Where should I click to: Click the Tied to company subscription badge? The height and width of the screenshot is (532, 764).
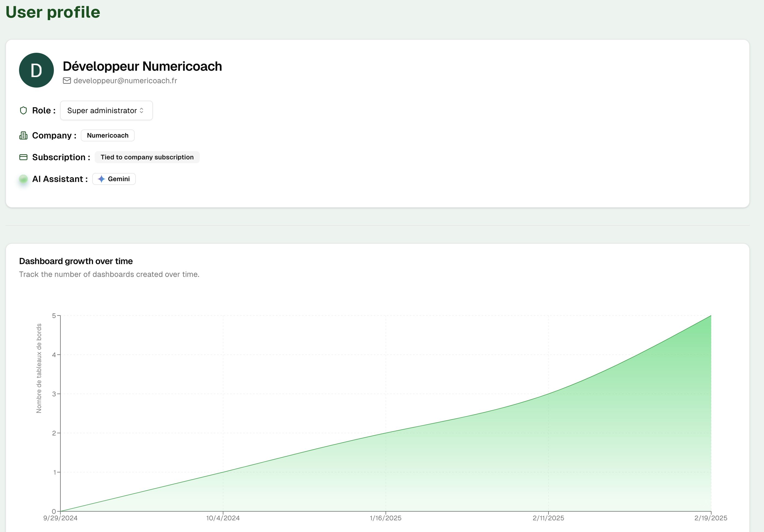click(x=147, y=157)
